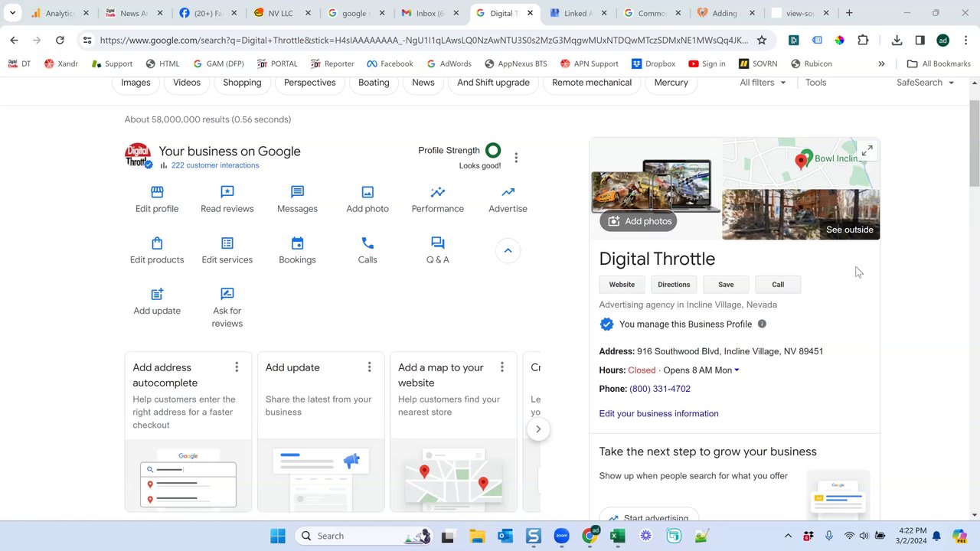This screenshot has height=551, width=980.
Task: Open the Chrome side panel icon
Action: [x=920, y=40]
